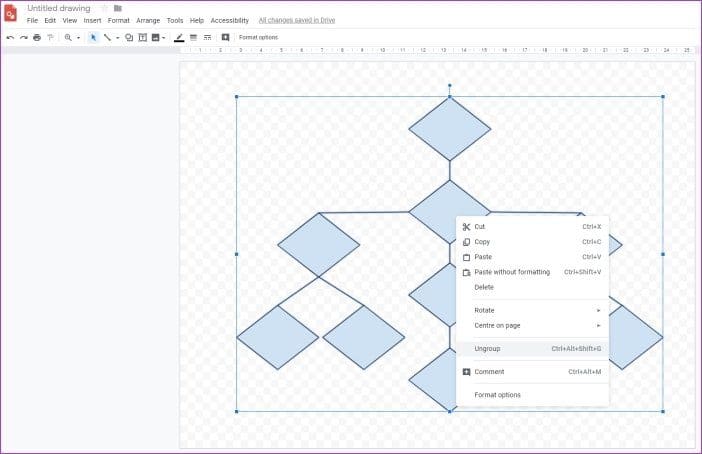Image resolution: width=702 pixels, height=454 pixels.
Task: Expand the line type dropdown arrow
Action: 118,38
